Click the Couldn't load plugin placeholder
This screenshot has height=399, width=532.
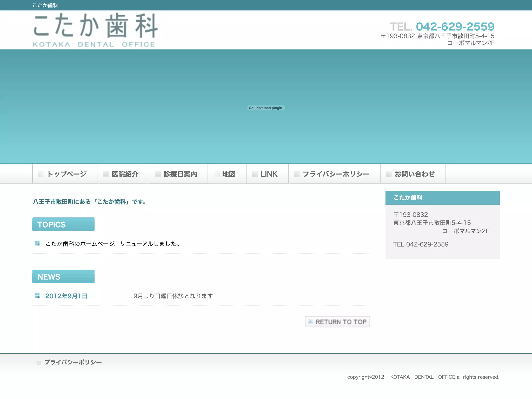click(x=266, y=108)
